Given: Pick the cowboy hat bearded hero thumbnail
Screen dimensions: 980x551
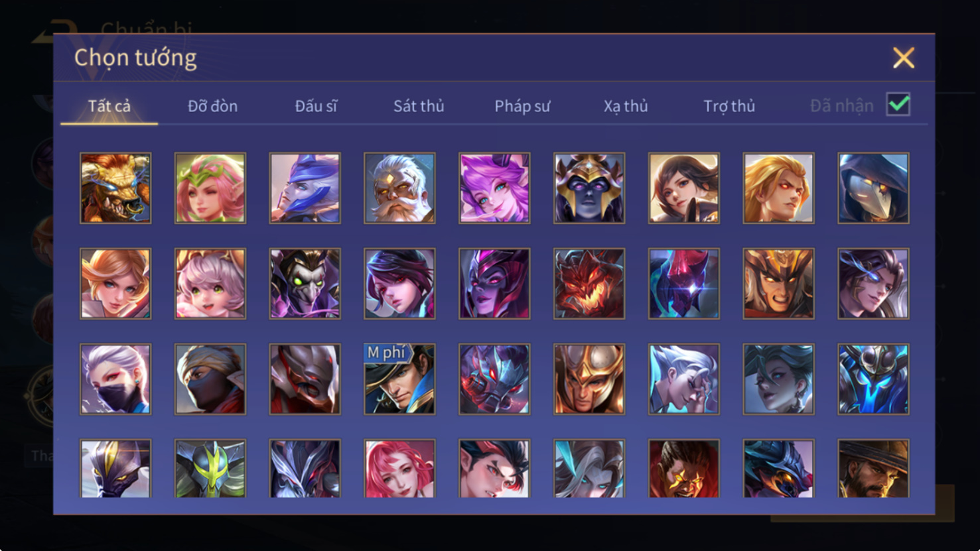Looking at the screenshot, I should click(873, 468).
